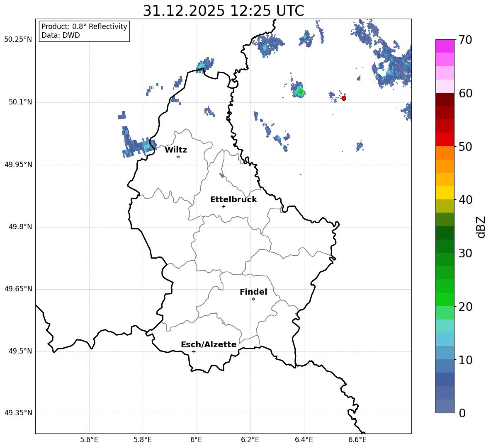Click the colorbar tick value 40
This screenshot has height=448, width=491.
[x=465, y=200]
